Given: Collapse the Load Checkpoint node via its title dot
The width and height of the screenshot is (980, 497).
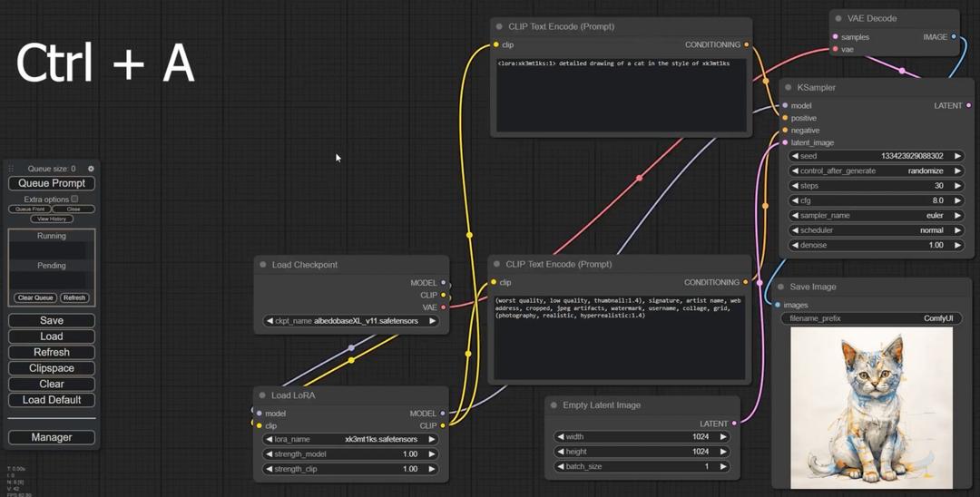Looking at the screenshot, I should pos(262,265).
